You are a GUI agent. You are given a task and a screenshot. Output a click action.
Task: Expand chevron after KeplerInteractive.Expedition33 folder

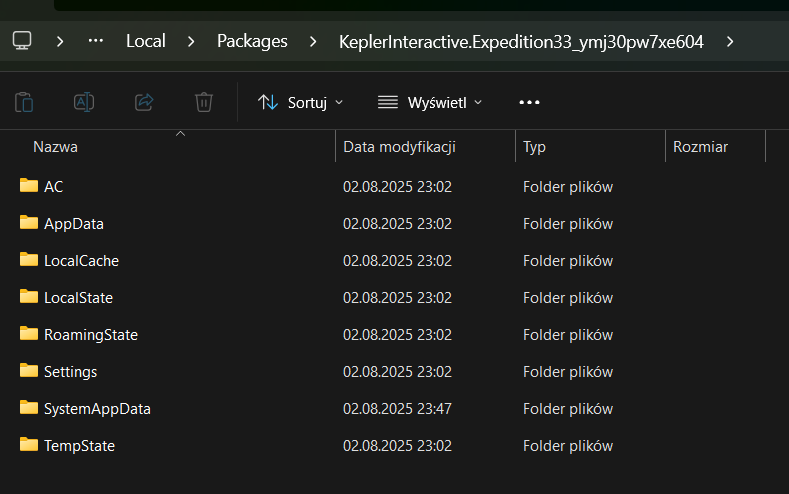730,41
